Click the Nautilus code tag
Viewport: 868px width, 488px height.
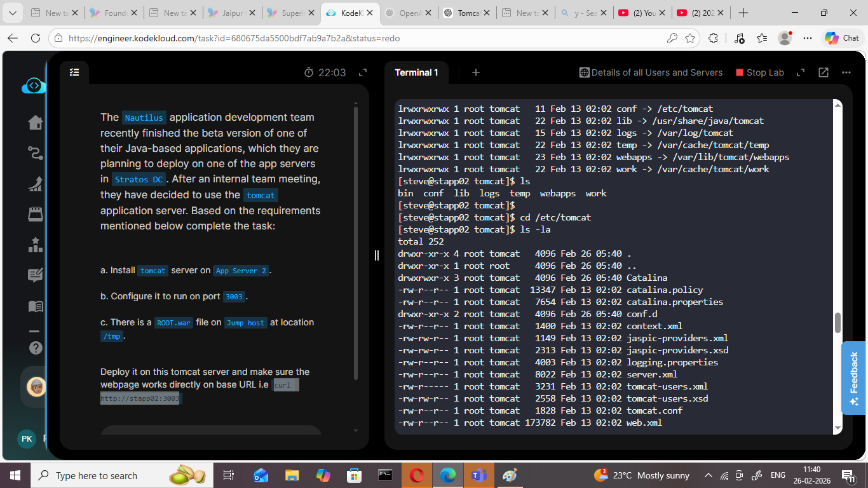coord(144,118)
